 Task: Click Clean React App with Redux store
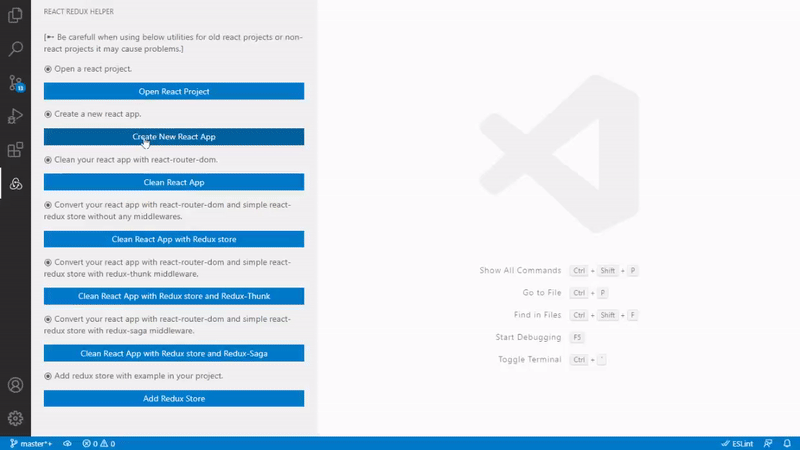[x=174, y=239]
